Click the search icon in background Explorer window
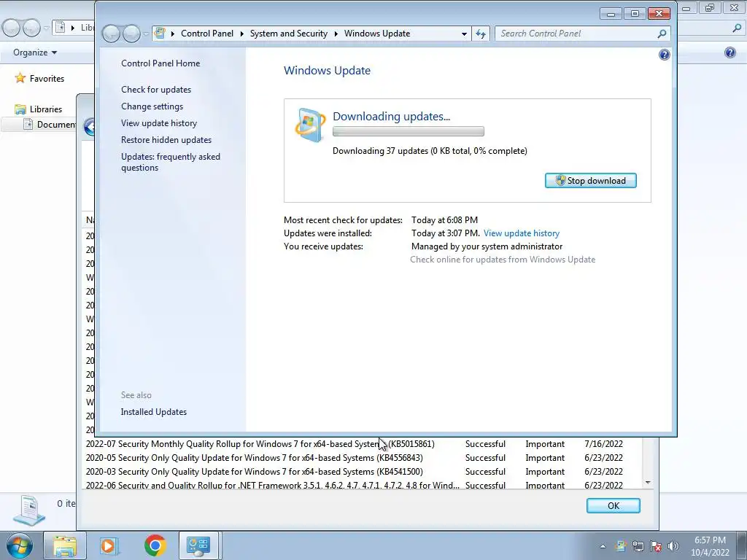The width and height of the screenshot is (747, 560). 737,28
